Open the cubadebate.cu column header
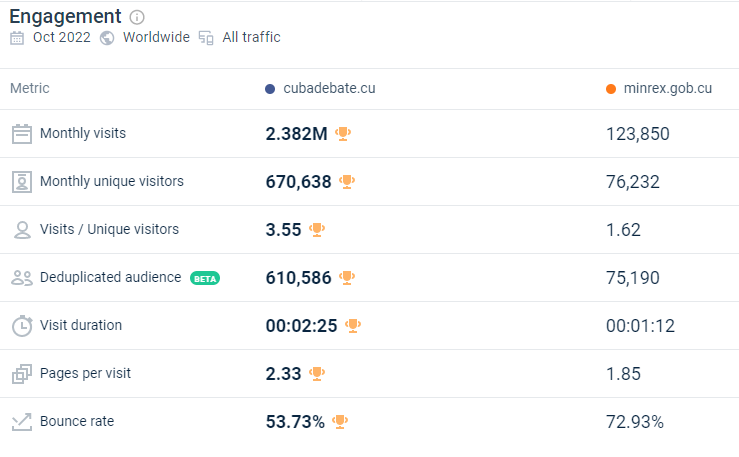The width and height of the screenshot is (739, 457). click(329, 89)
